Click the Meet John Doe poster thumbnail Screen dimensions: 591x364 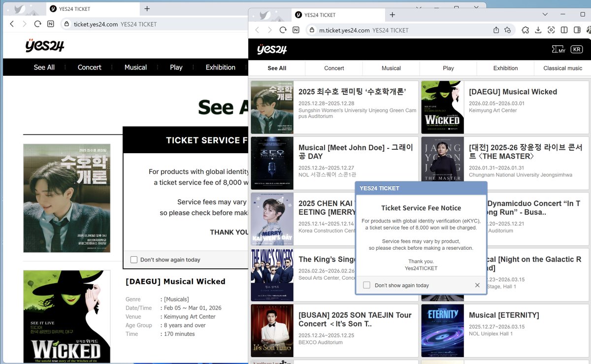[x=272, y=163]
